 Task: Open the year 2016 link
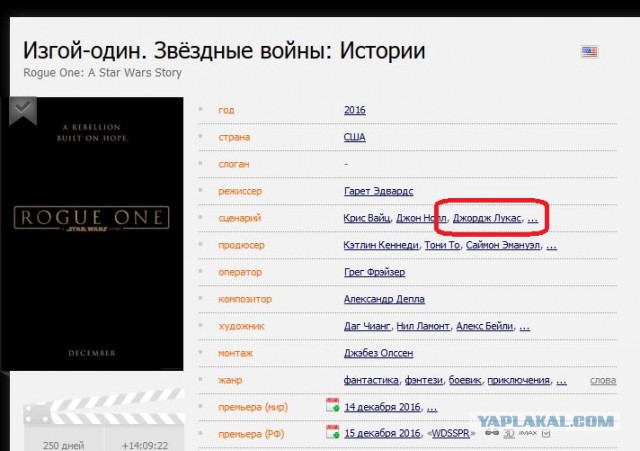tap(354, 110)
